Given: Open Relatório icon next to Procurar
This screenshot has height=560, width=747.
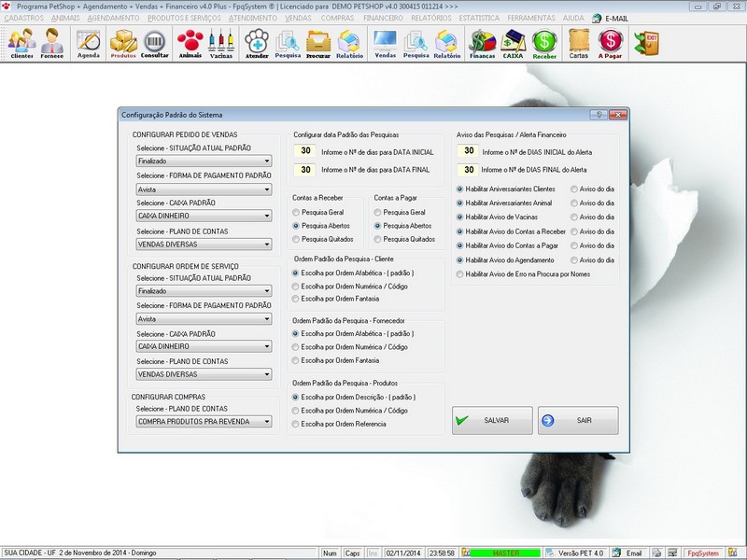Looking at the screenshot, I should tap(349, 43).
